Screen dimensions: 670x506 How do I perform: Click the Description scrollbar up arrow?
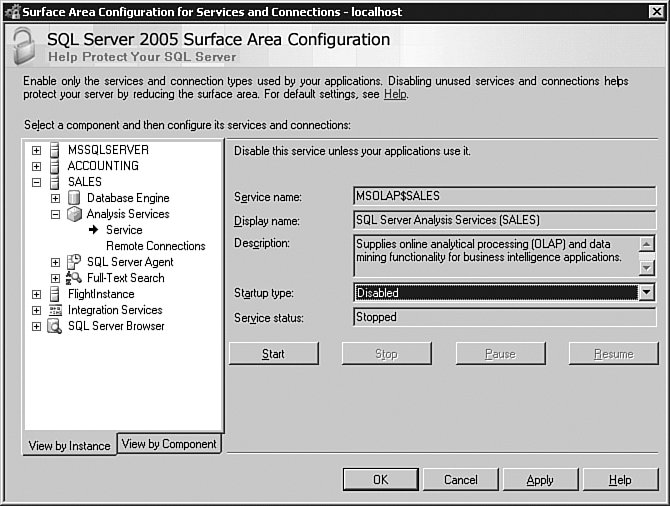(x=646, y=244)
